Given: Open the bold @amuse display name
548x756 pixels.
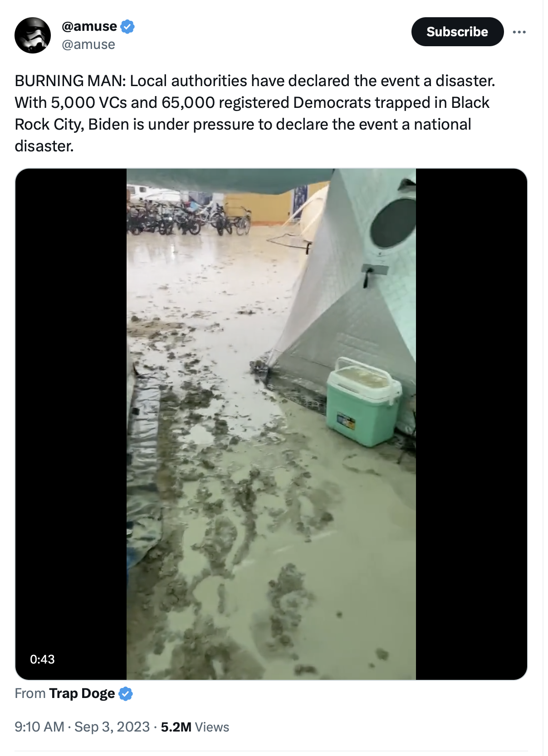Looking at the screenshot, I should pyautogui.click(x=89, y=26).
